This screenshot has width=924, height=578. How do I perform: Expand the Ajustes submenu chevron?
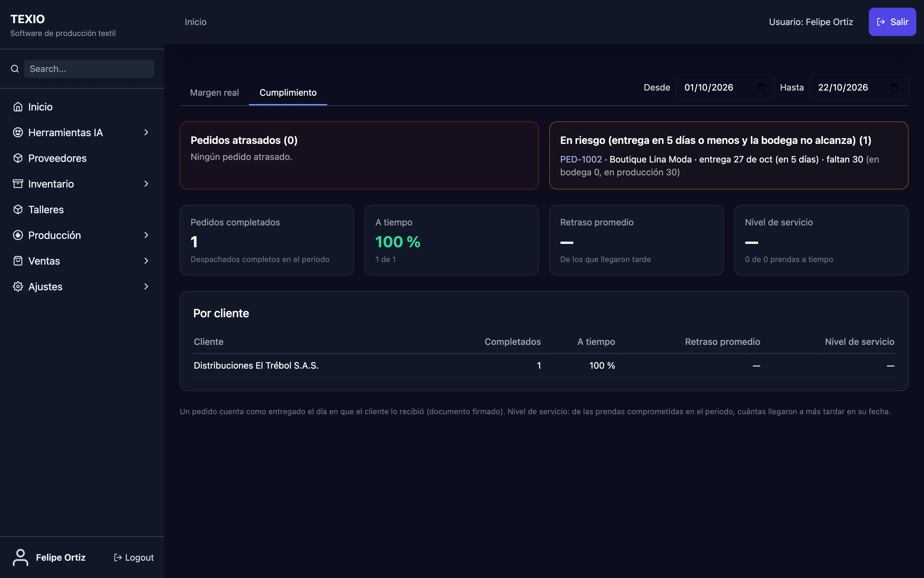(146, 286)
